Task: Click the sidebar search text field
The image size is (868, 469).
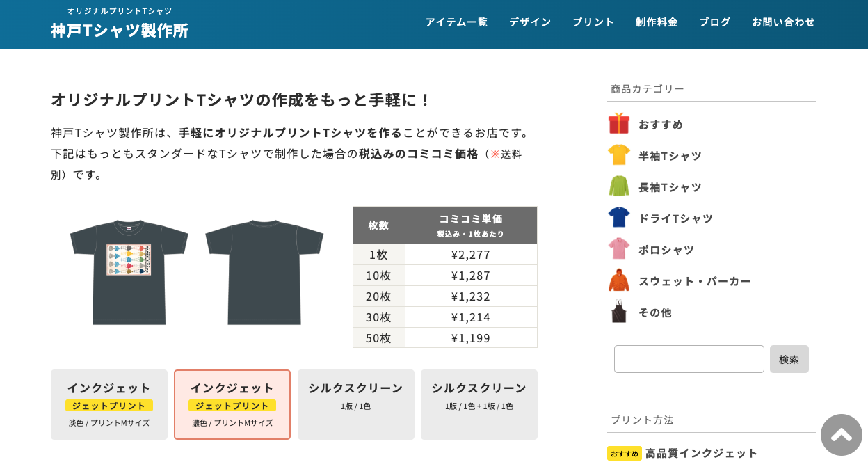Action: pos(689,359)
